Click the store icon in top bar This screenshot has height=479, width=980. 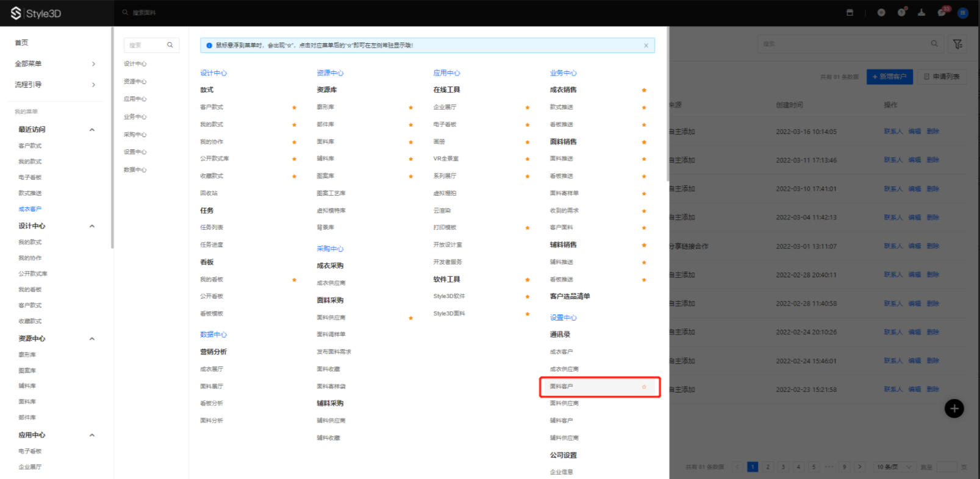(849, 13)
